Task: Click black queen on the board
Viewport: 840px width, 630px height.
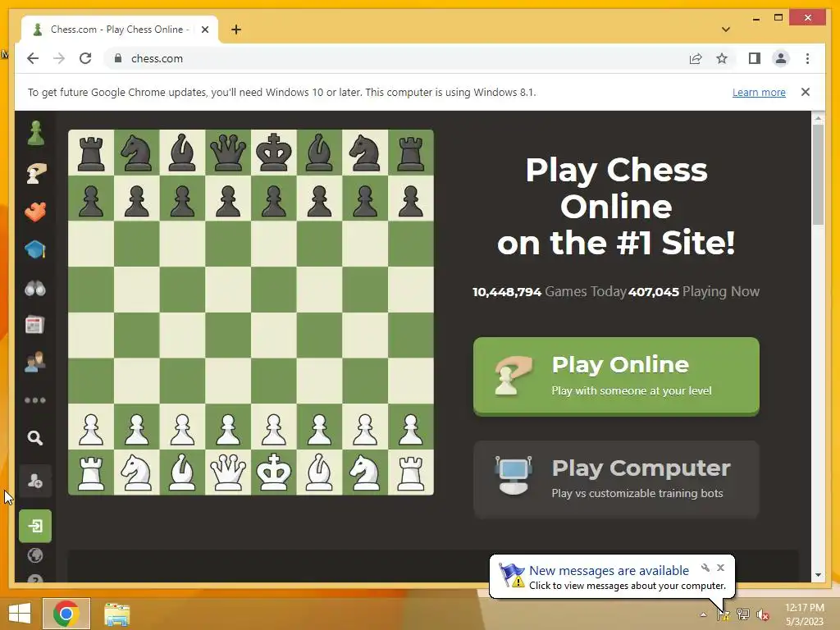Action: (228, 152)
